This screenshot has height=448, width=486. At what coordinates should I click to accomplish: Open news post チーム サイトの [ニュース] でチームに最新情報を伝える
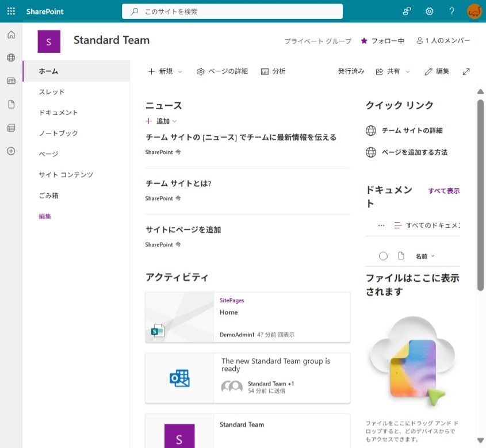(x=241, y=137)
